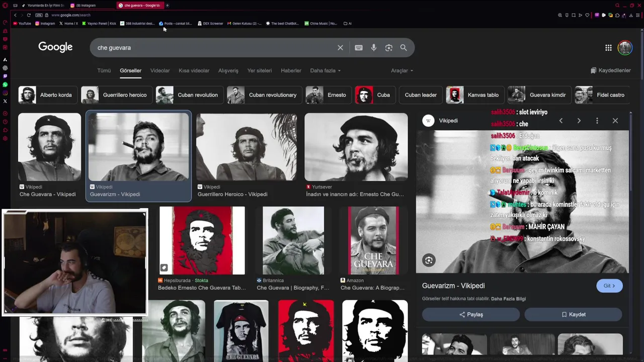Open the Opera GX main menu logo

point(5,6)
